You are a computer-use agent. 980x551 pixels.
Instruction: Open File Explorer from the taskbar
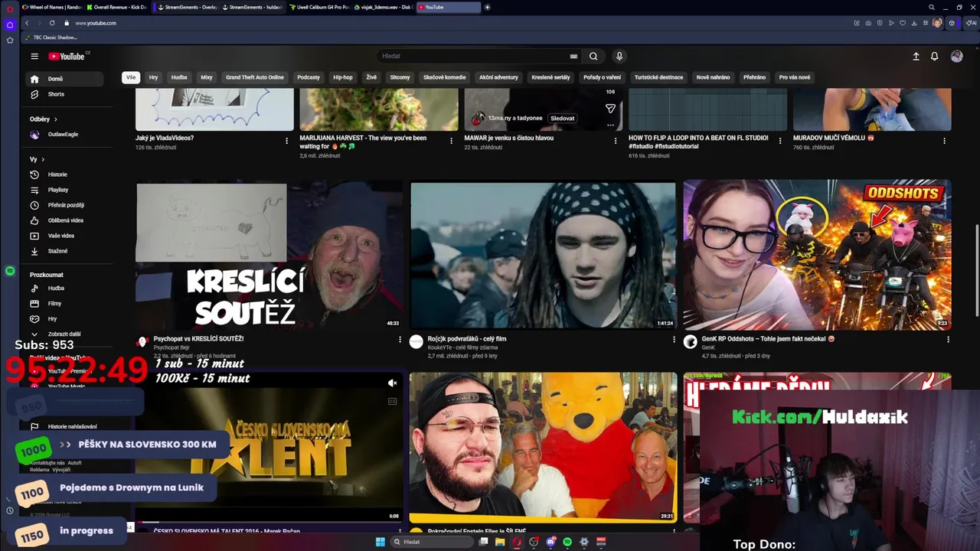(x=500, y=542)
